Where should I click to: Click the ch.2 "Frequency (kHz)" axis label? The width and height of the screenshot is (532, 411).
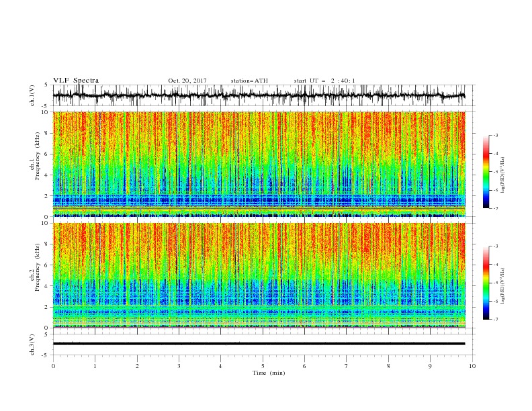tap(38, 267)
